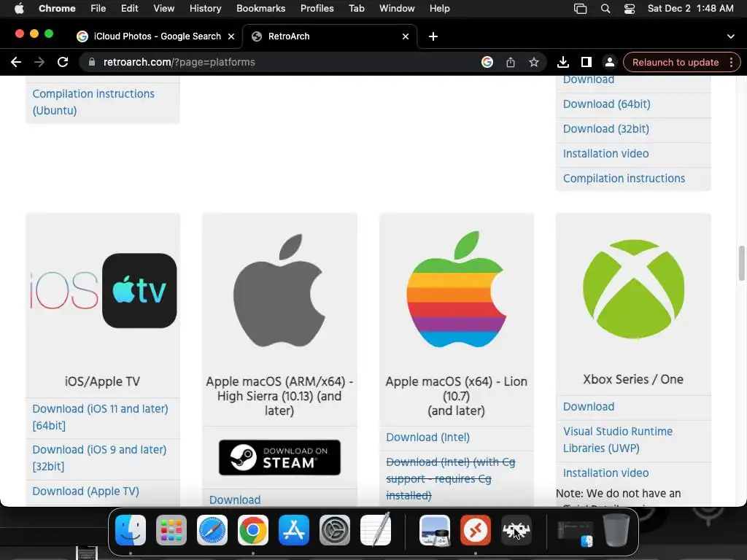This screenshot has width=747, height=560.
Task: Click Download link under Xbox Series / One
Action: 589,407
